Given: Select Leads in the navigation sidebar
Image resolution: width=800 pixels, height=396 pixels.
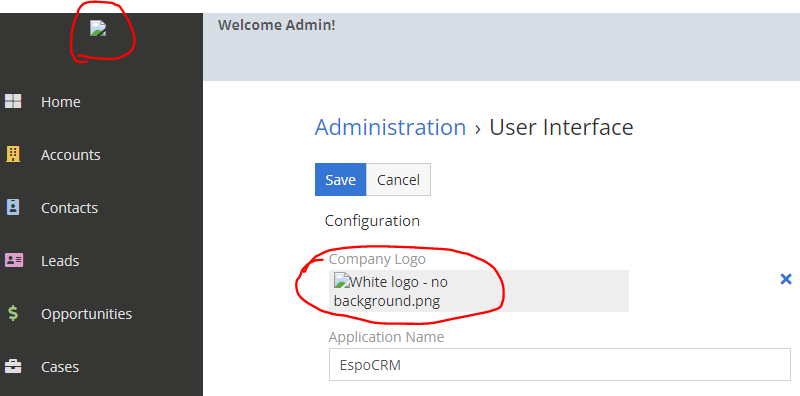Looking at the screenshot, I should pyautogui.click(x=60, y=261).
